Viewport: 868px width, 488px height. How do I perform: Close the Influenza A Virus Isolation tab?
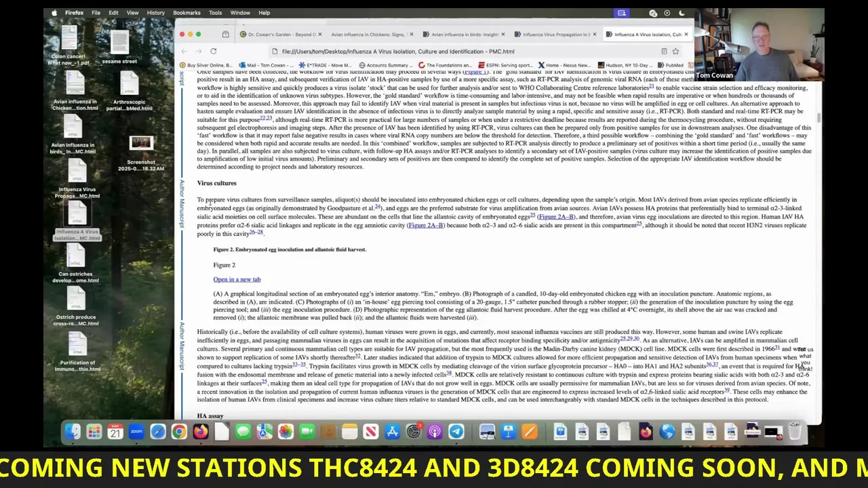(686, 34)
